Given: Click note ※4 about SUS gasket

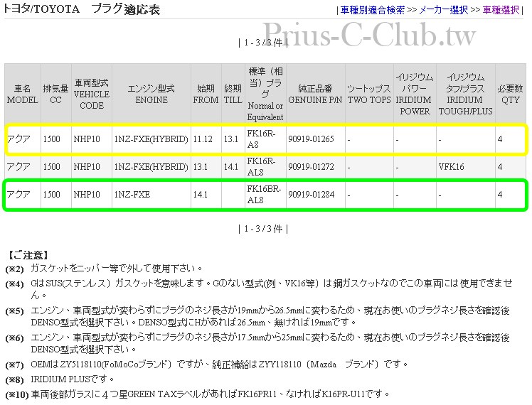Looking at the screenshot, I should tap(272, 288).
